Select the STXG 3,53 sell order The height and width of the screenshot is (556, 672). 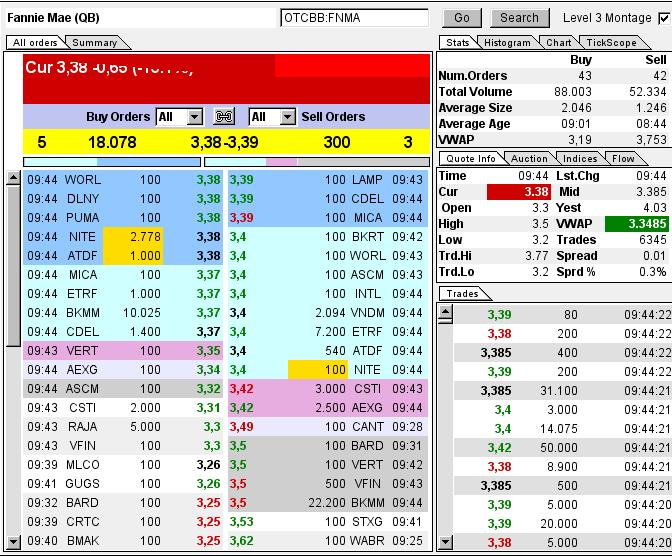328,522
